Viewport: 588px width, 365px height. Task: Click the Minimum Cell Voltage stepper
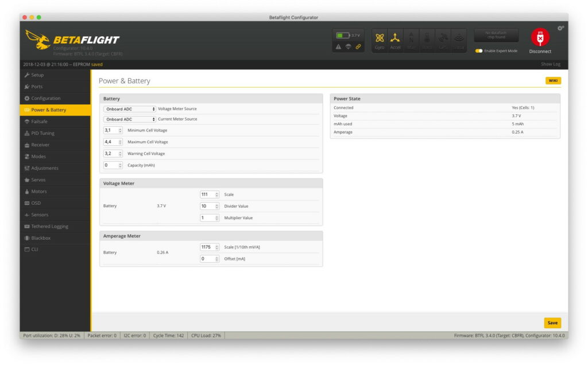tap(120, 130)
